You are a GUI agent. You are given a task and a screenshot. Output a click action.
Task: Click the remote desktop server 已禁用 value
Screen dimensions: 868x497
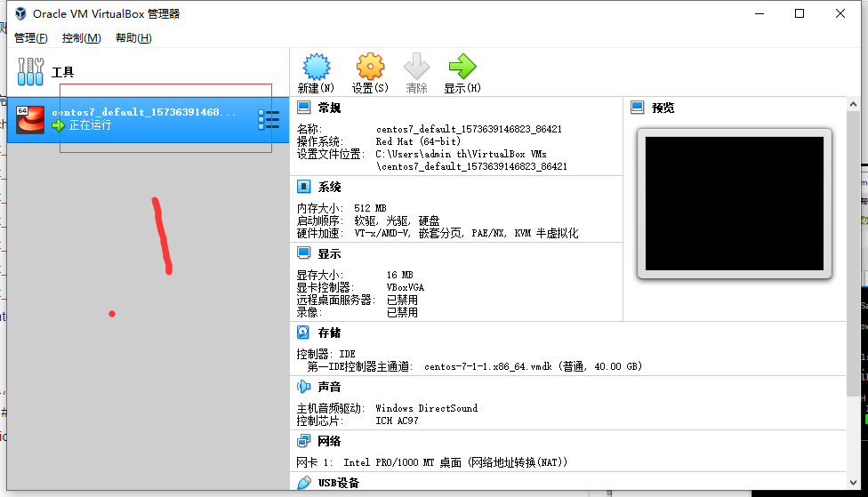coord(402,300)
